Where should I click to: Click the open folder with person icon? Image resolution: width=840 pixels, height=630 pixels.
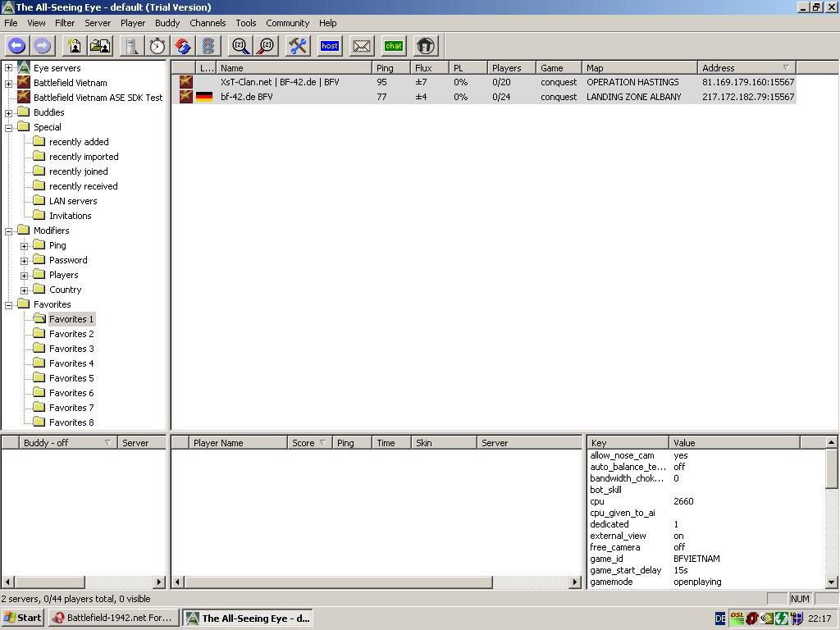click(x=100, y=46)
